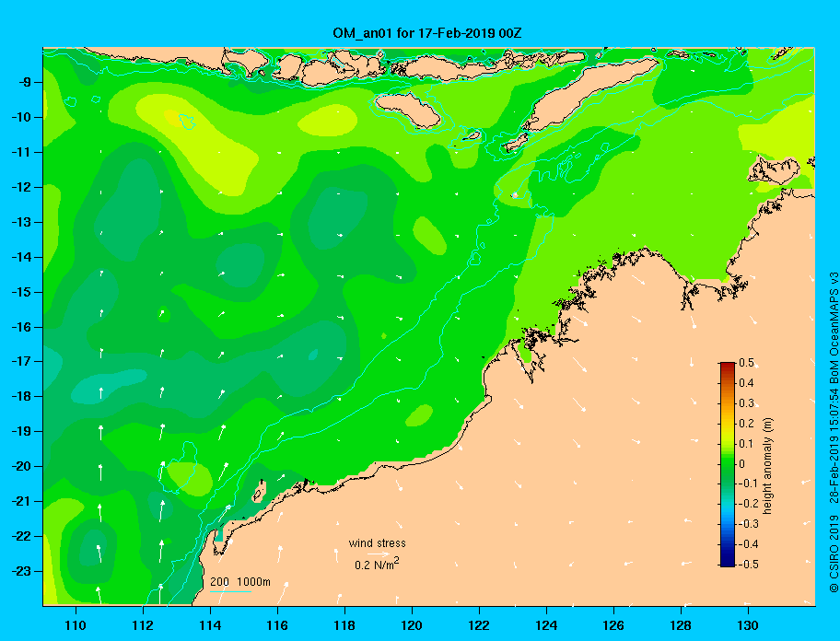Click the CSIRO OceanMAPS copyright text
This screenshot has width=840, height=641.
coord(834,432)
